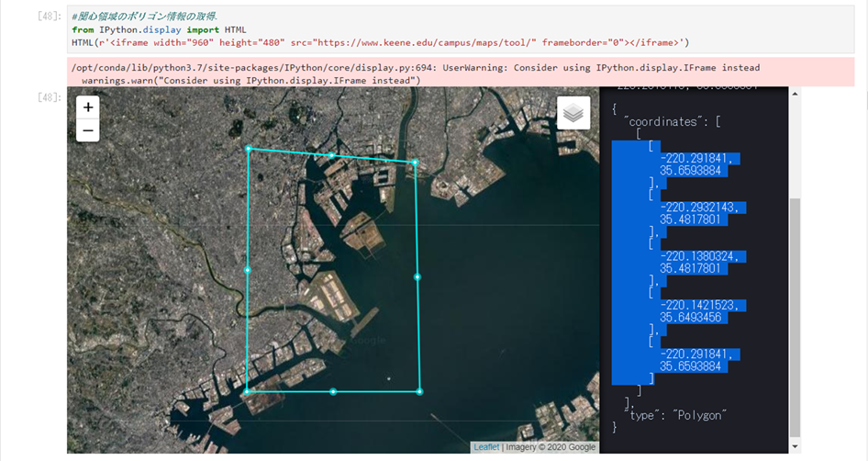868x461 pixels.
Task: Zoom in on the Leaflet map
Action: (87, 107)
